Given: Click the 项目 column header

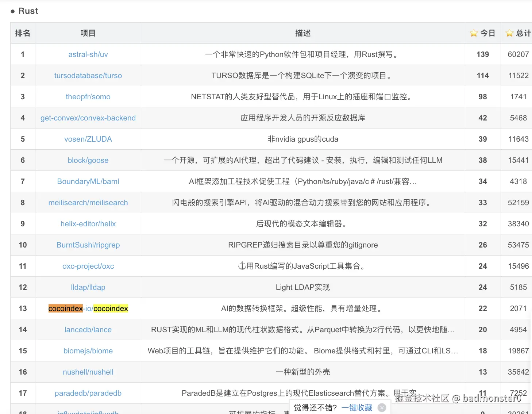Looking at the screenshot, I should pyautogui.click(x=88, y=32).
